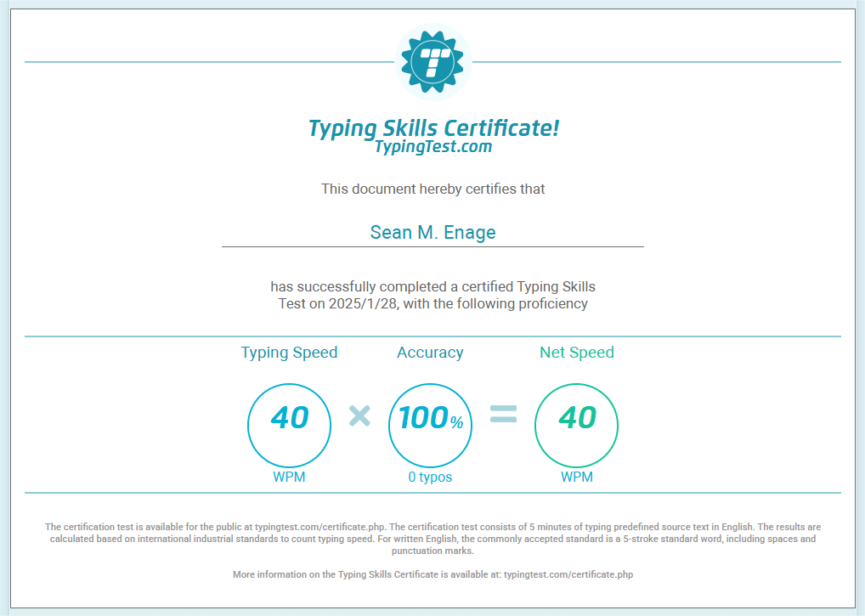865x616 pixels.
Task: Click the WPM label under Net Speed
Action: click(x=576, y=477)
